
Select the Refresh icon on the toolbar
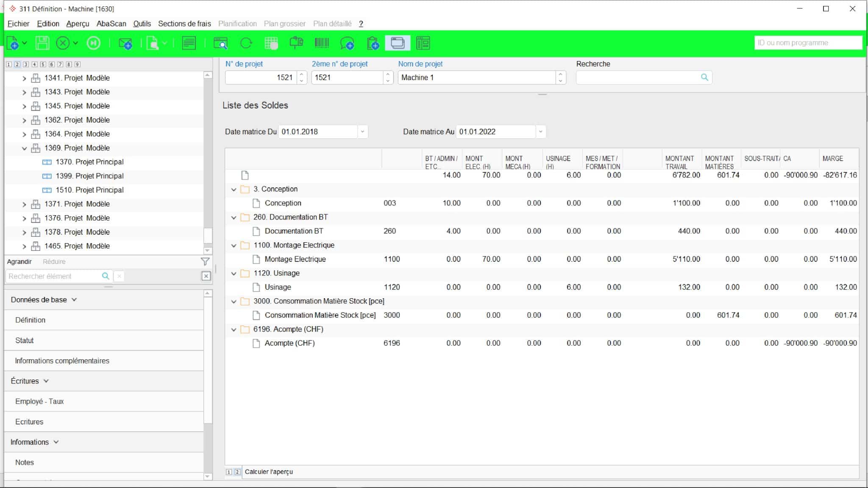247,42
